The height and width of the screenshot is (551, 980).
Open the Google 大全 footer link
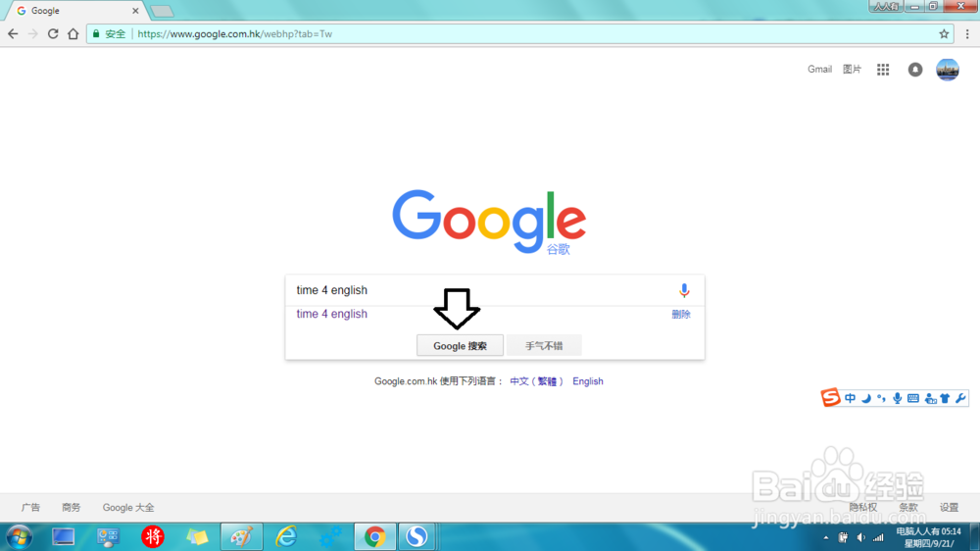tap(128, 507)
